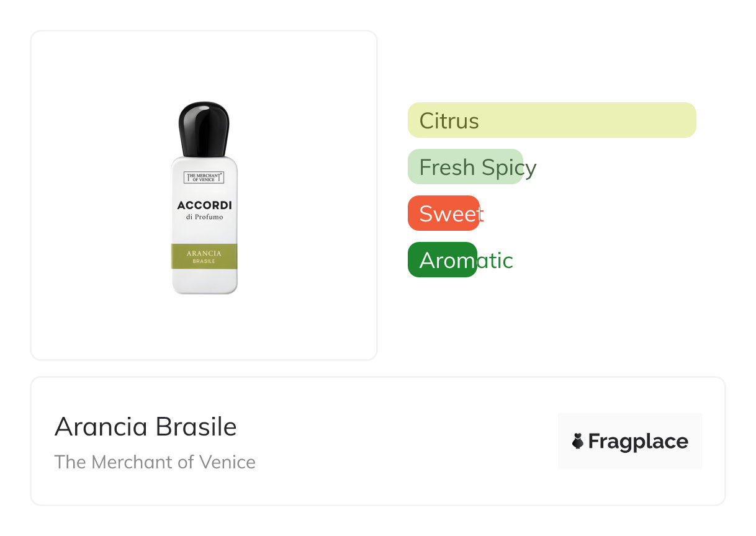Click the boxed Merchant of Venice bottle label

point(204,177)
